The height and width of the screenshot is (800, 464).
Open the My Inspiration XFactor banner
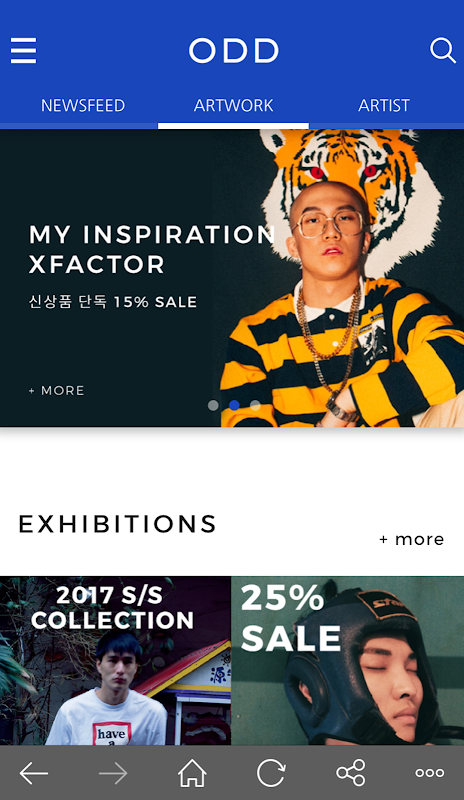232,278
